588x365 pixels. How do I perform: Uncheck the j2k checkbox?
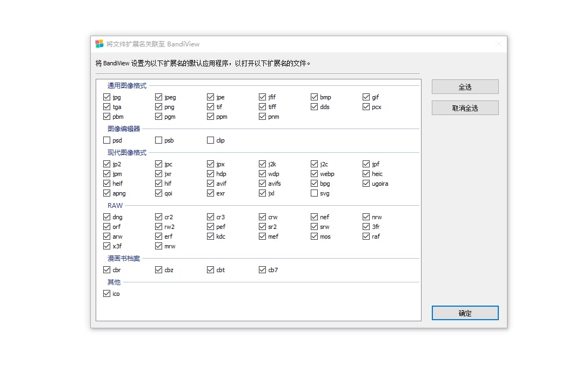coord(262,164)
